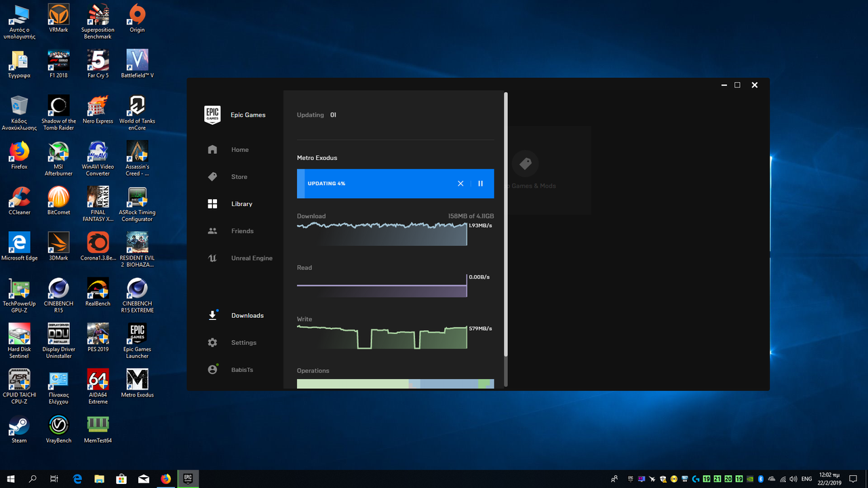Click the Friends people icon
This screenshot has height=488, width=868.
212,231
